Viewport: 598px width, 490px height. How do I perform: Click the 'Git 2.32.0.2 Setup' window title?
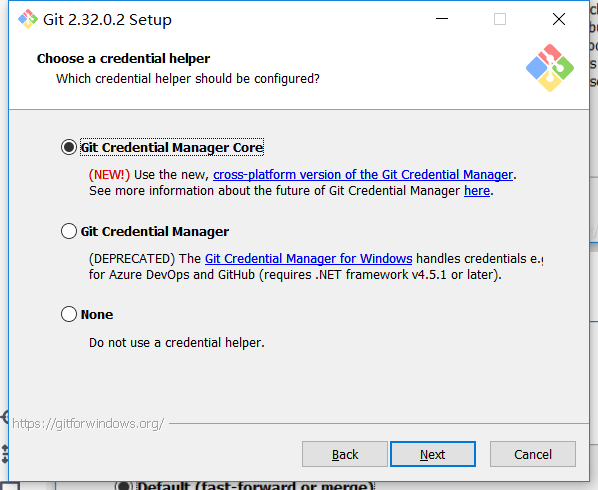[107, 19]
